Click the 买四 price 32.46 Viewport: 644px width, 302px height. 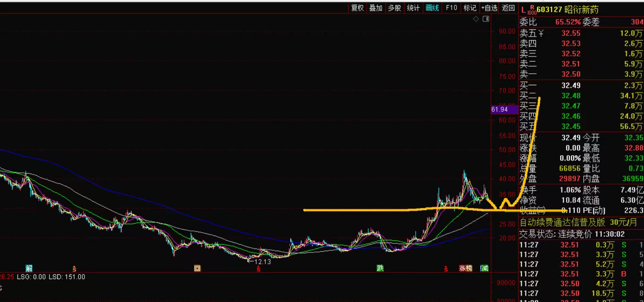571,116
